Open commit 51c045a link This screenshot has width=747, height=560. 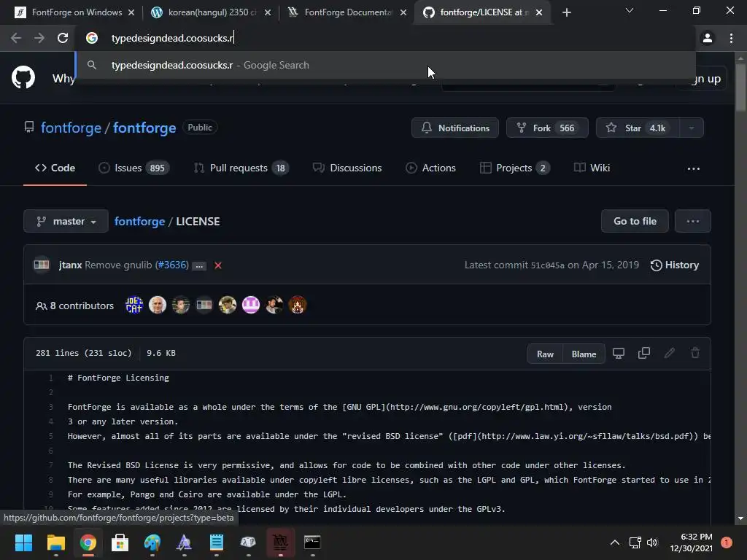[x=548, y=265]
